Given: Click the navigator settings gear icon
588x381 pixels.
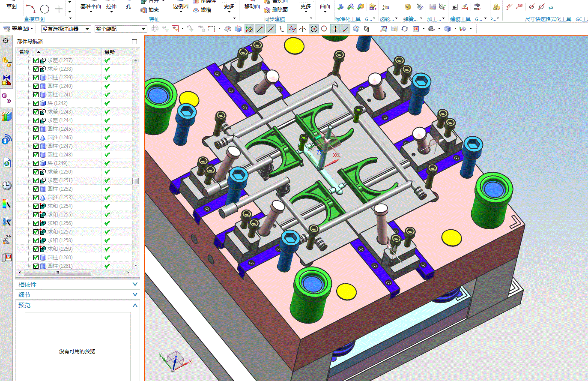Looking at the screenshot, I should 6,41.
